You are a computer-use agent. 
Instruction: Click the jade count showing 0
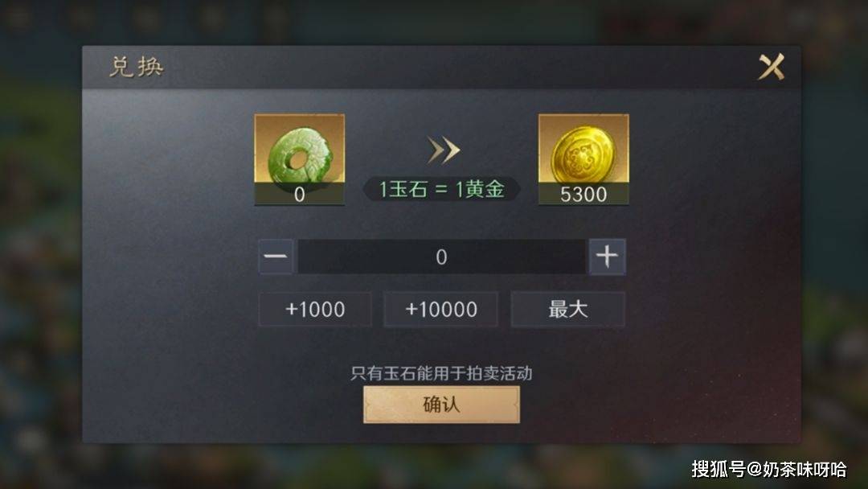coord(300,195)
